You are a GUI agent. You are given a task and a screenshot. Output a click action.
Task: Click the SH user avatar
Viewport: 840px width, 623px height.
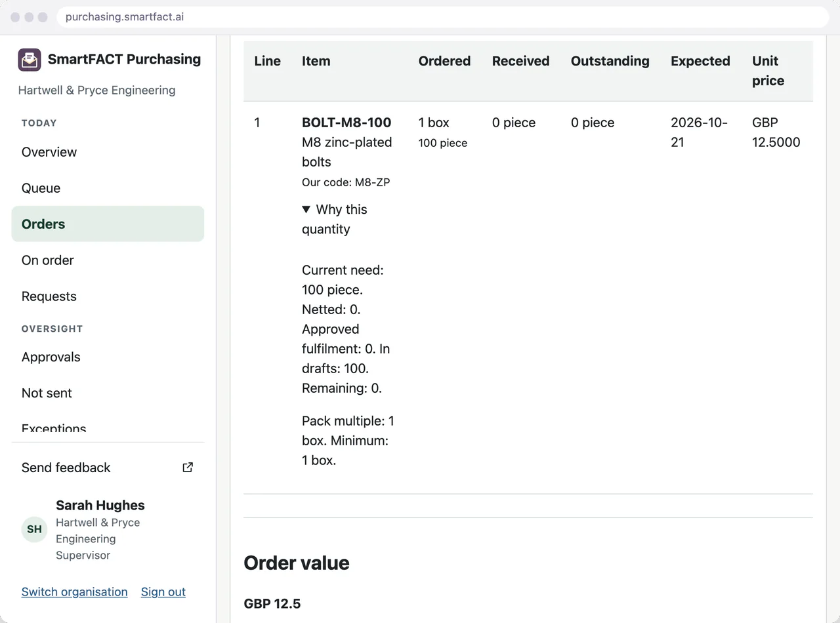[34, 529]
